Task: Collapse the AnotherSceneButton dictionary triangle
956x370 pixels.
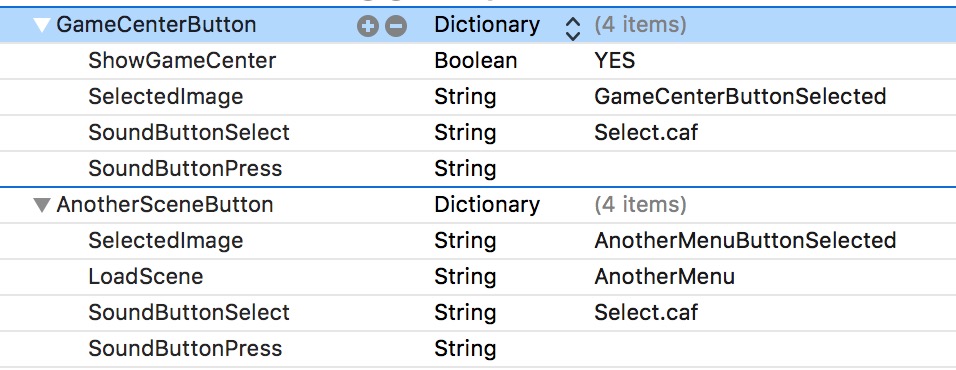Action: coord(42,205)
